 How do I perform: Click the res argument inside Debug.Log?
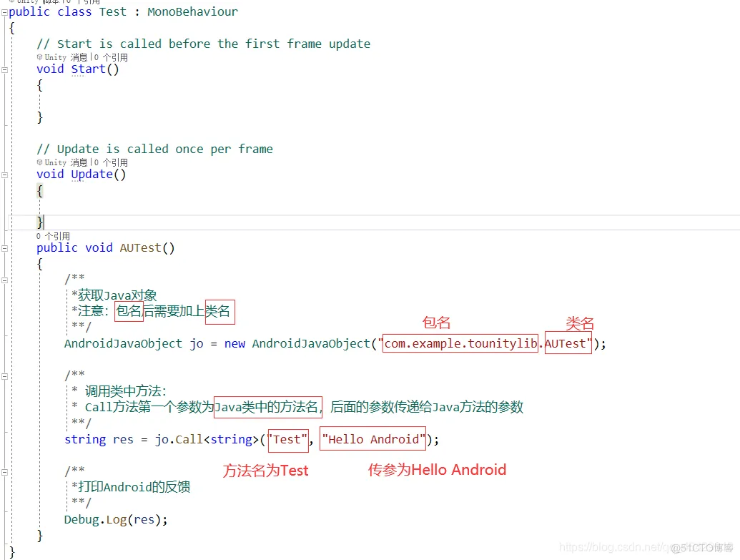pos(144,520)
